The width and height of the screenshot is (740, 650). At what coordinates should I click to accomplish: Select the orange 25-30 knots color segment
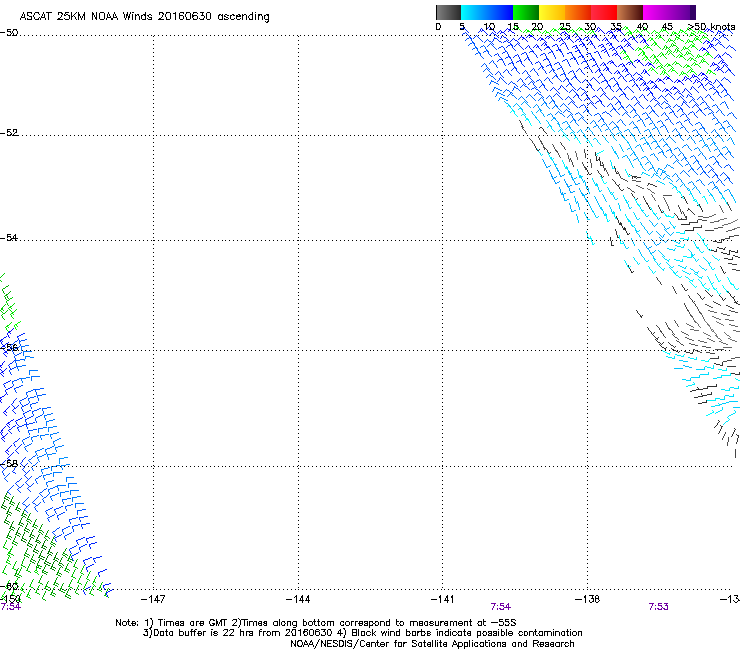coord(578,12)
